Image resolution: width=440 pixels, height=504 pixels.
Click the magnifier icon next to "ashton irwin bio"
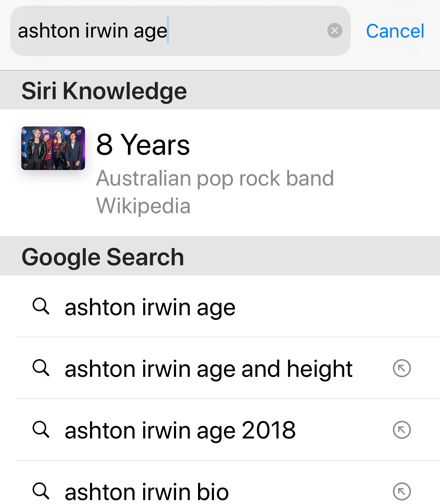tap(41, 492)
